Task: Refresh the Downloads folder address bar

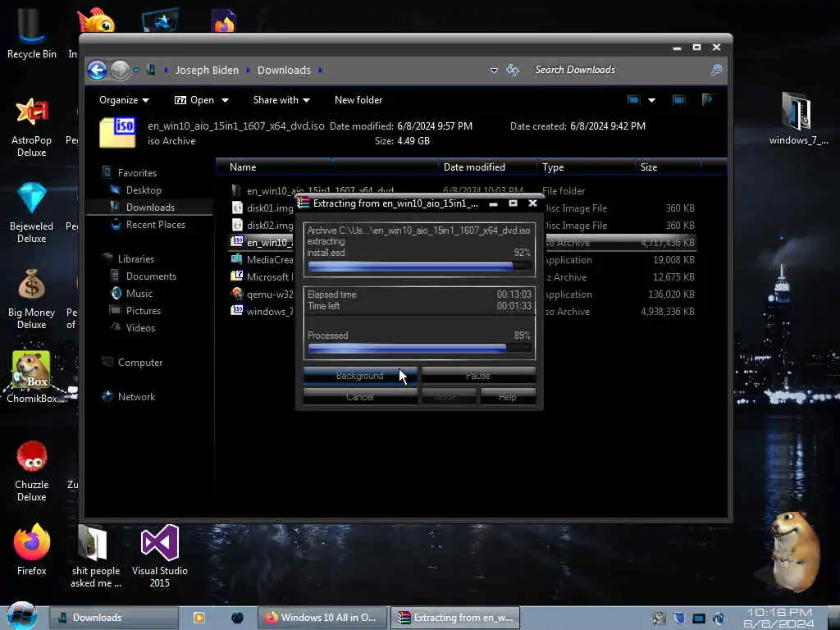Action: pos(513,71)
